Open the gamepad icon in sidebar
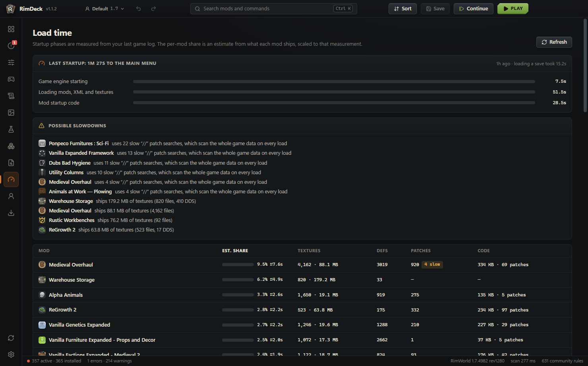The image size is (588, 366). pos(11,79)
